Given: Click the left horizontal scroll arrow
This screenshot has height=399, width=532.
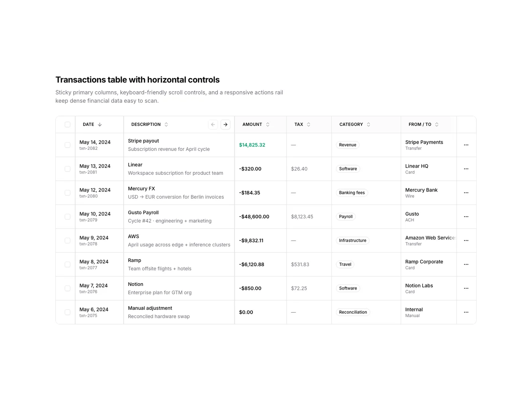Looking at the screenshot, I should coord(213,124).
